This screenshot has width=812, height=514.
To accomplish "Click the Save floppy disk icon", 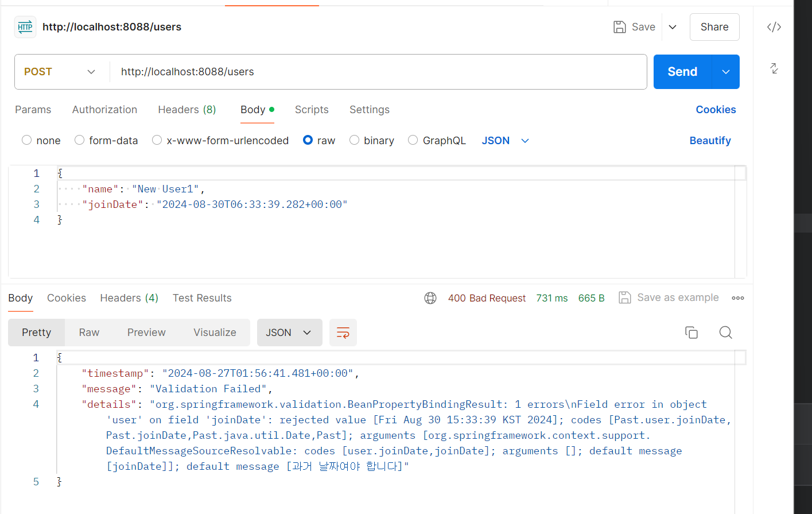I will pyautogui.click(x=619, y=27).
